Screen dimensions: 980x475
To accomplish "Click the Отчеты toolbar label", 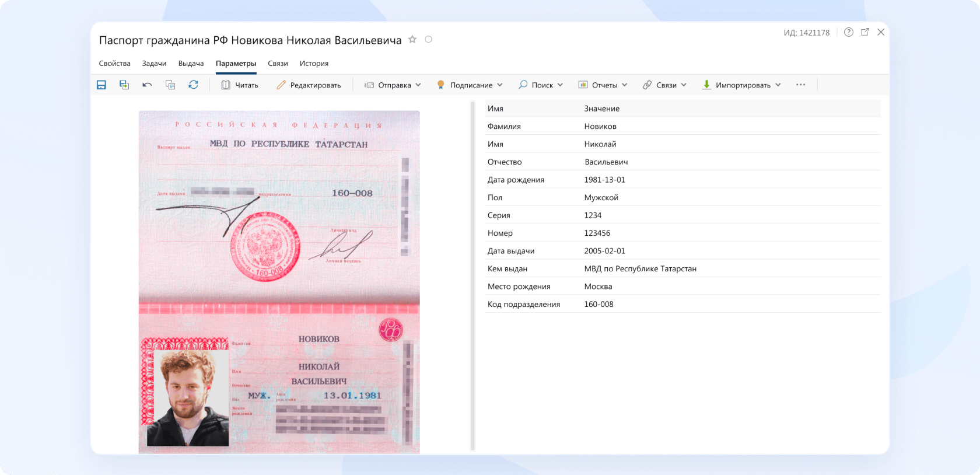I will [x=605, y=85].
